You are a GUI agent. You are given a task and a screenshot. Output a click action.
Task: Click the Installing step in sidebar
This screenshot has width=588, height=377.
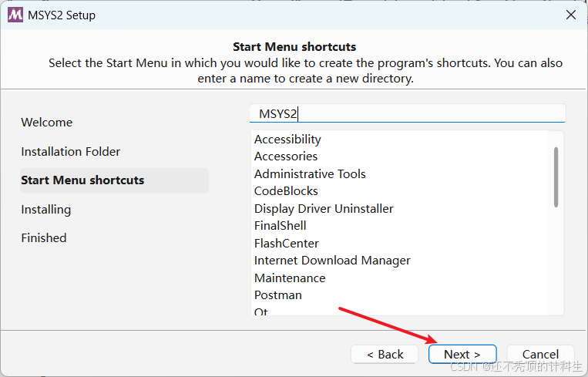pyautogui.click(x=45, y=210)
